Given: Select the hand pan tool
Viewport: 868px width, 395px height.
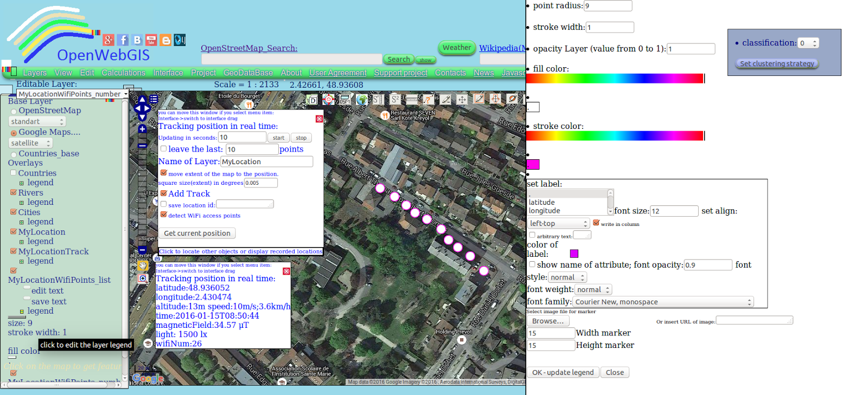Looking at the screenshot, I should [x=143, y=266].
